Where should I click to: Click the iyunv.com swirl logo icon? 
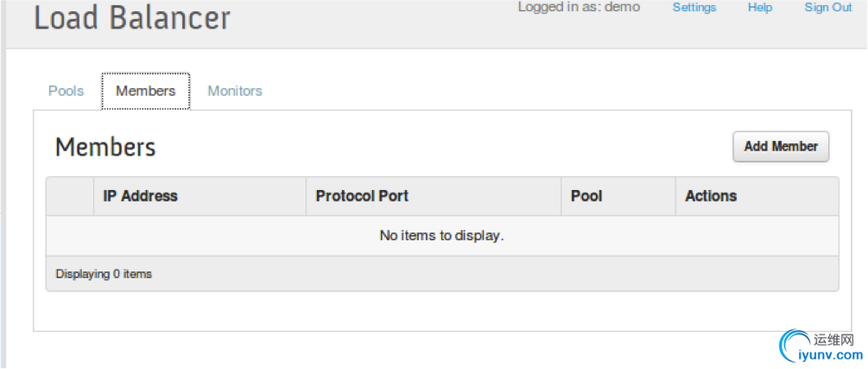(795, 345)
